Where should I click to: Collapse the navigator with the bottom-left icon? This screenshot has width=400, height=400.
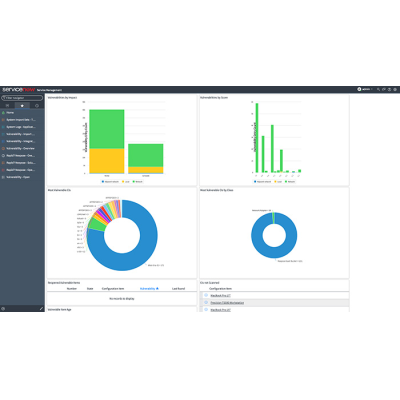coord(3,309)
